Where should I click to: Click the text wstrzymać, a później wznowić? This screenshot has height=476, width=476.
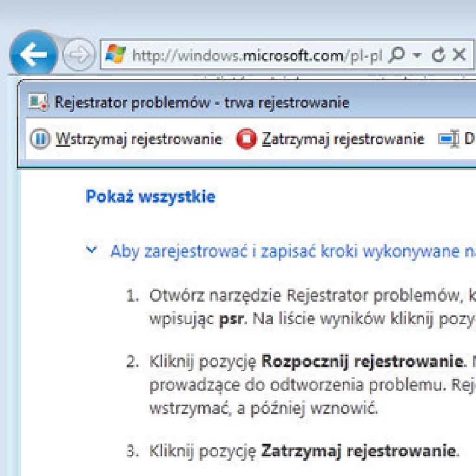[x=264, y=409]
